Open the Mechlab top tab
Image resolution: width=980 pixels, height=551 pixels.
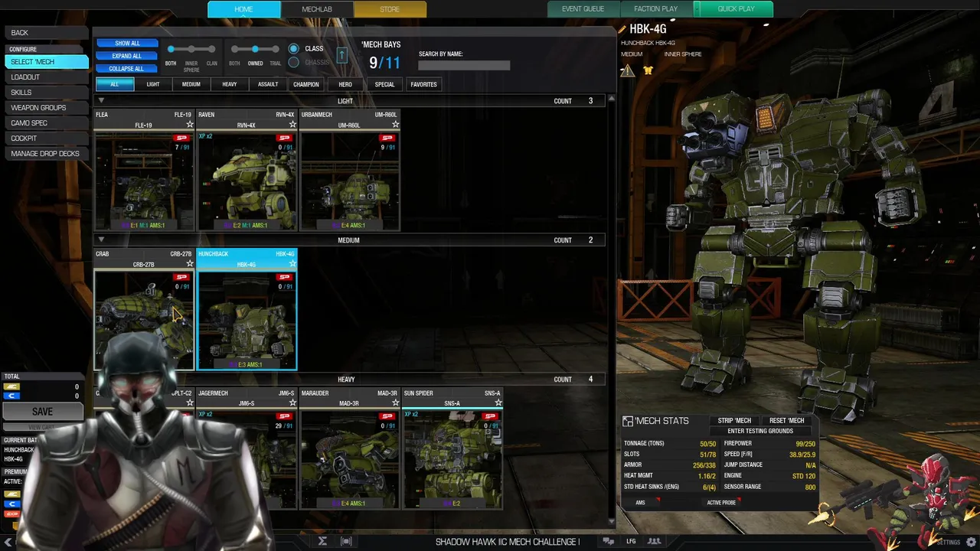pos(317,9)
